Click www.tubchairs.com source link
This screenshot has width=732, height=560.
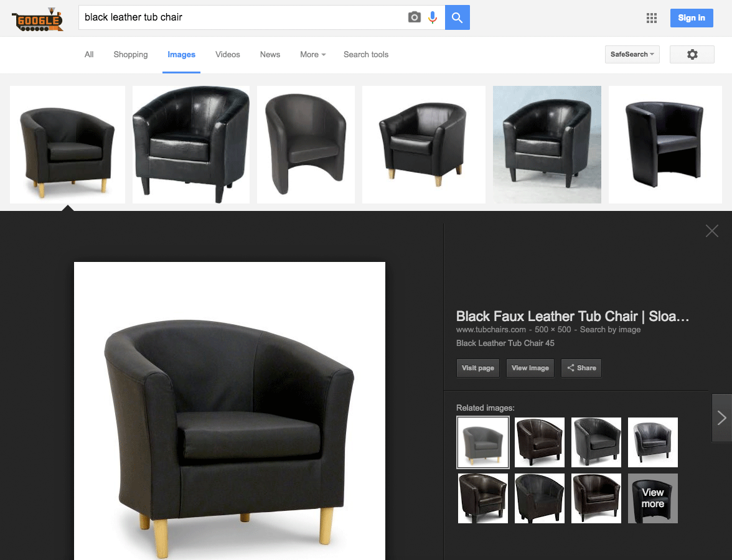(490, 330)
